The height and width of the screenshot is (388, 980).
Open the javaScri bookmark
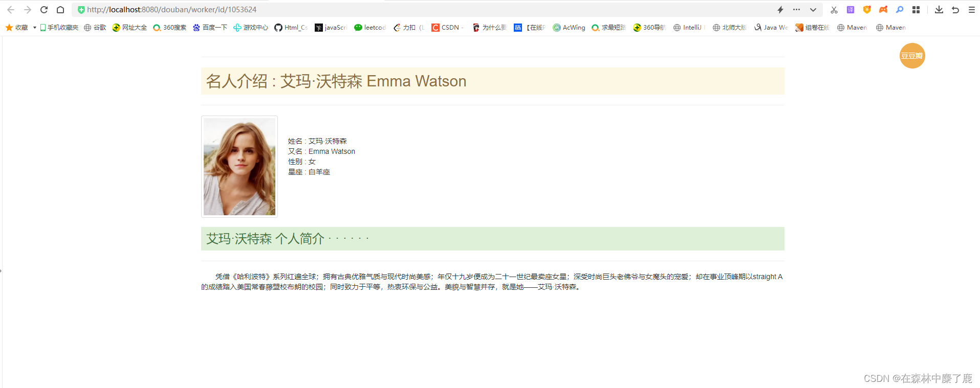pyautogui.click(x=331, y=28)
